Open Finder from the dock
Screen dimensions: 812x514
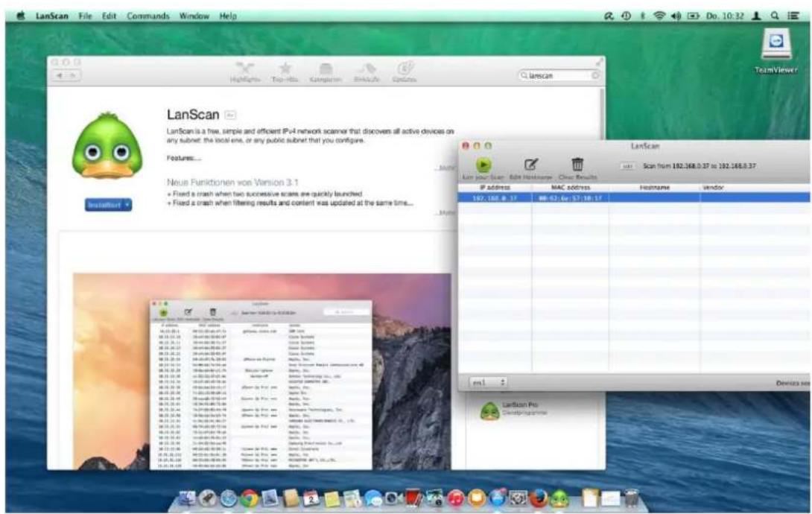[187, 498]
